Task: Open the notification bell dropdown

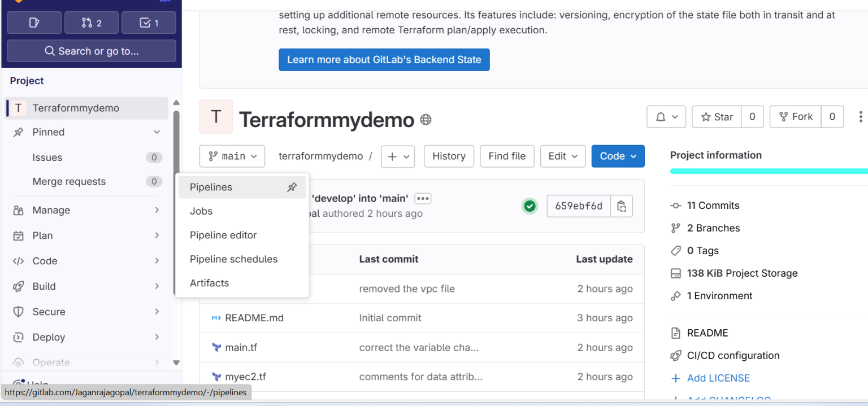Action: [666, 117]
